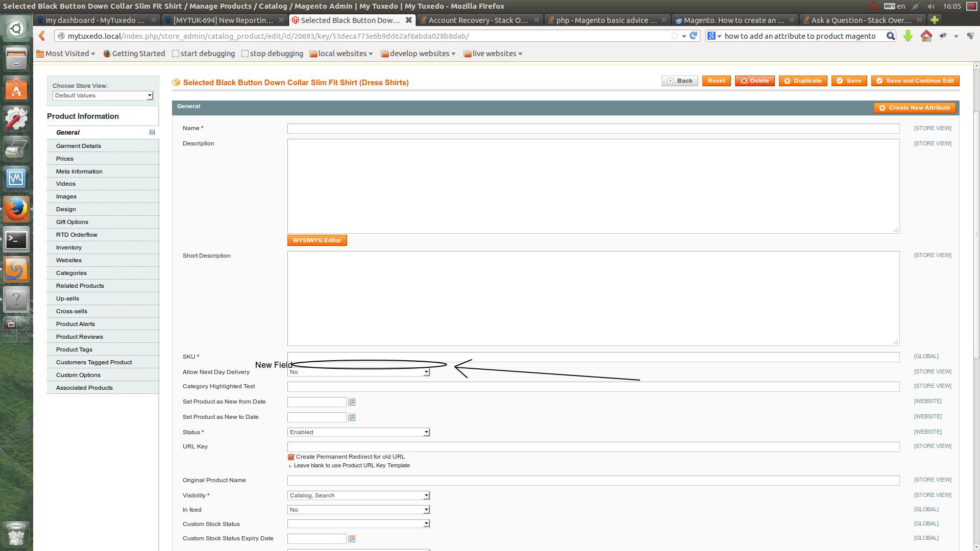The image size is (980, 551).
Task: Open calendar for Custom Stock Status Expiry Date
Action: coord(352,539)
